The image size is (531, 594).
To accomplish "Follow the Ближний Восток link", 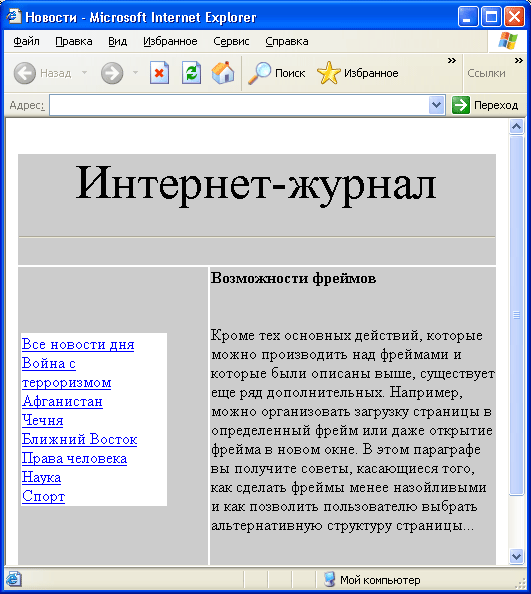I will tap(80, 439).
